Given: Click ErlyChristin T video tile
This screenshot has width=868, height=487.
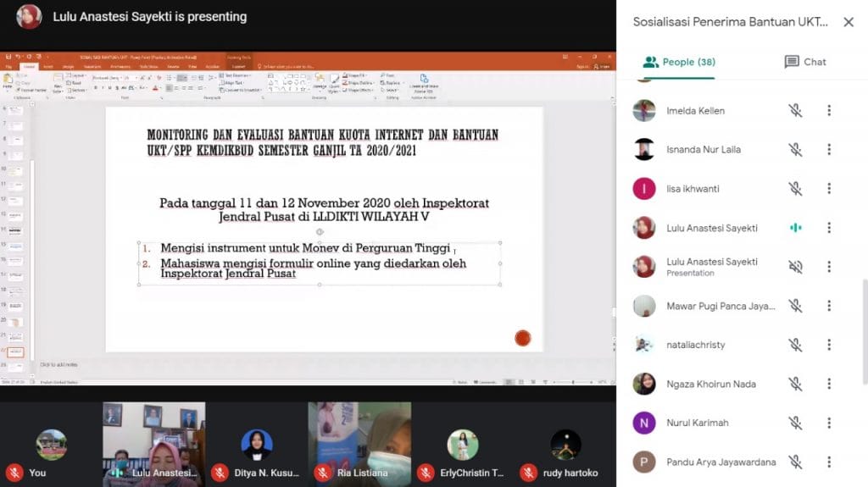Looking at the screenshot, I should click(463, 445).
